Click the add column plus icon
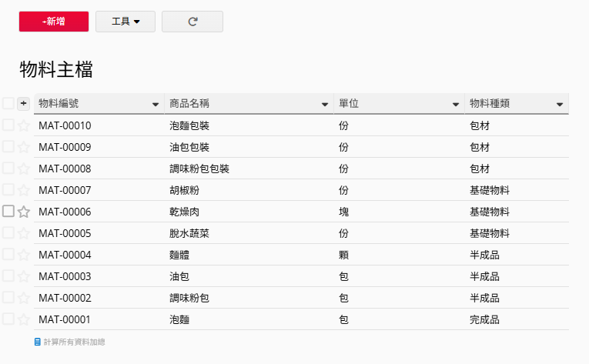 [23, 103]
